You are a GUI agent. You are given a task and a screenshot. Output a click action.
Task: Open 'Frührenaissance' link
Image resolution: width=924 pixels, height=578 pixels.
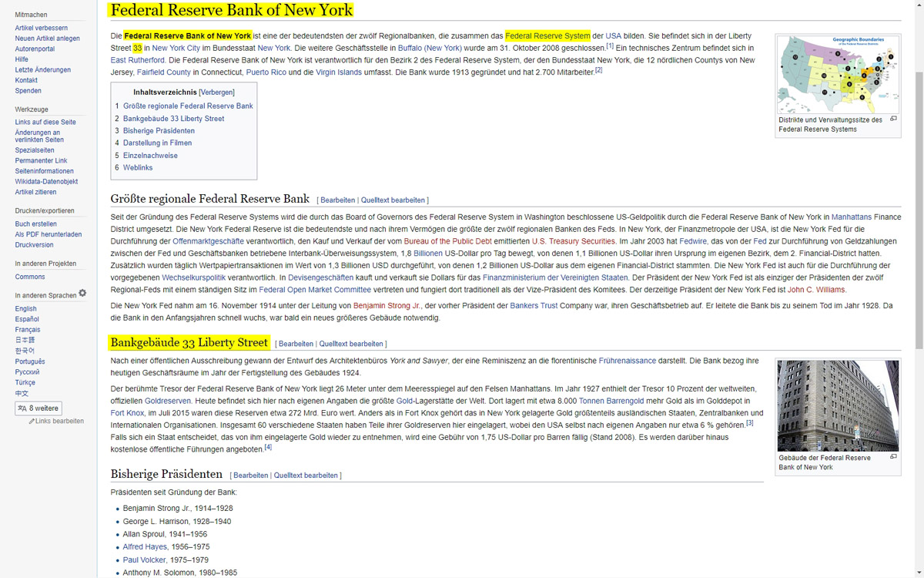pyautogui.click(x=628, y=361)
